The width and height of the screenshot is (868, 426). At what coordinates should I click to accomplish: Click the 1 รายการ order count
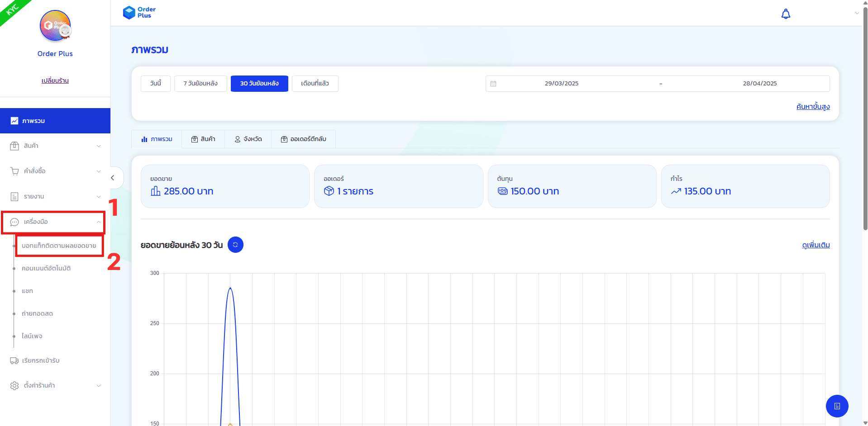[355, 191]
